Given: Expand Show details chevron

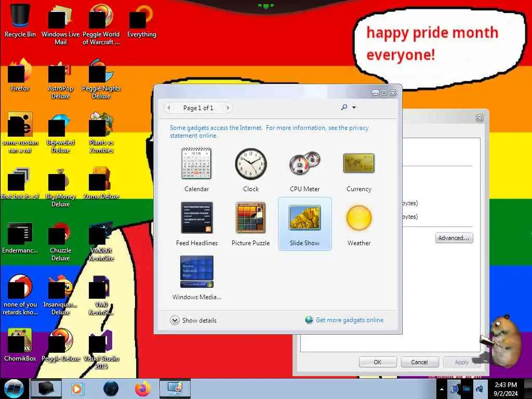Looking at the screenshot, I should coord(175,320).
